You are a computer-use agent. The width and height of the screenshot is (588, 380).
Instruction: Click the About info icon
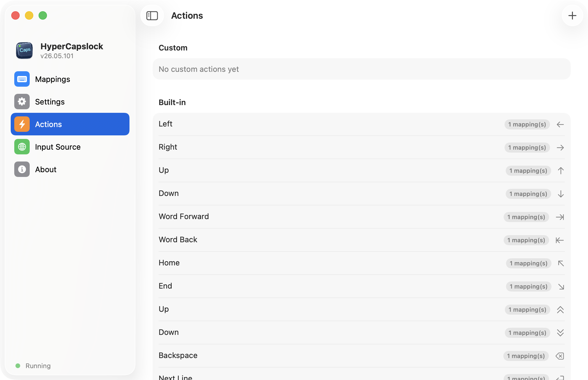coord(22,169)
